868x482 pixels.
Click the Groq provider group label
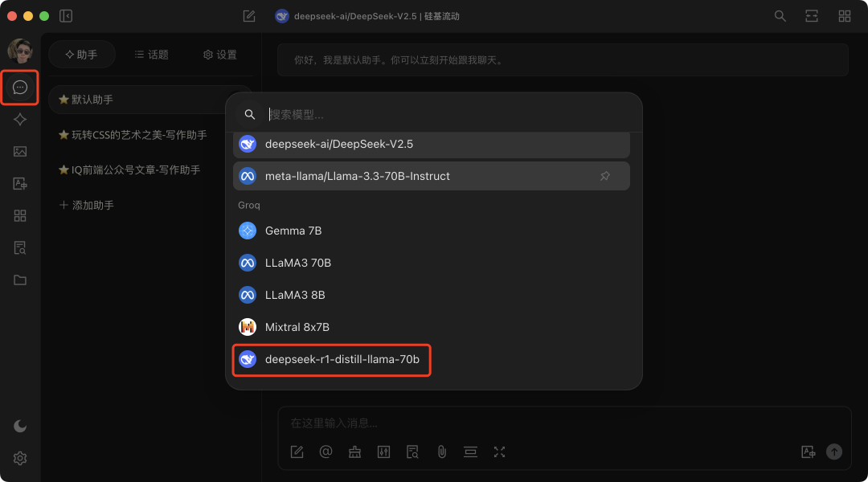249,206
